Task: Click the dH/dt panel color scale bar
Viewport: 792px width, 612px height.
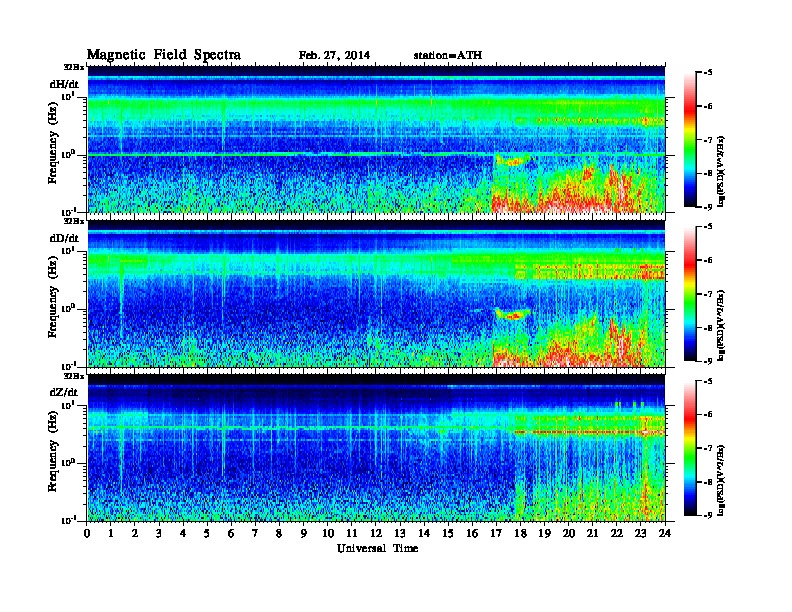Action: click(x=690, y=139)
